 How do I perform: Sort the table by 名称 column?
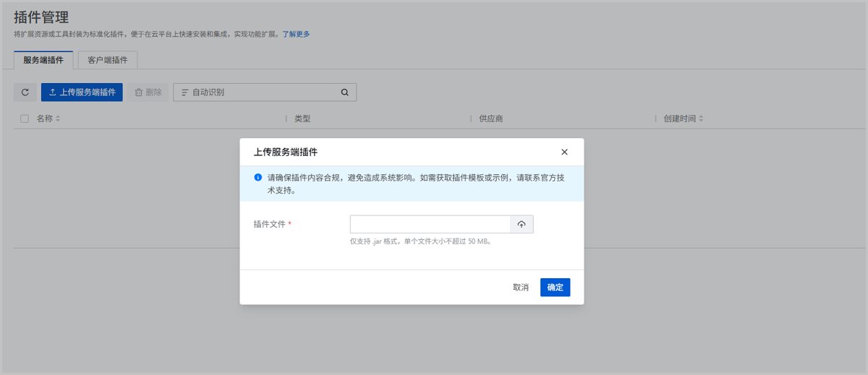(58, 118)
